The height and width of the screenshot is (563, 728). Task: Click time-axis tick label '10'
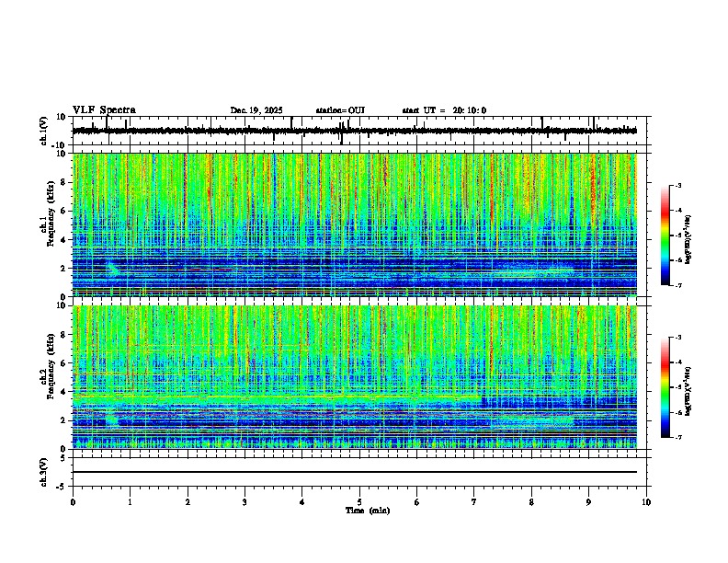coord(646,502)
